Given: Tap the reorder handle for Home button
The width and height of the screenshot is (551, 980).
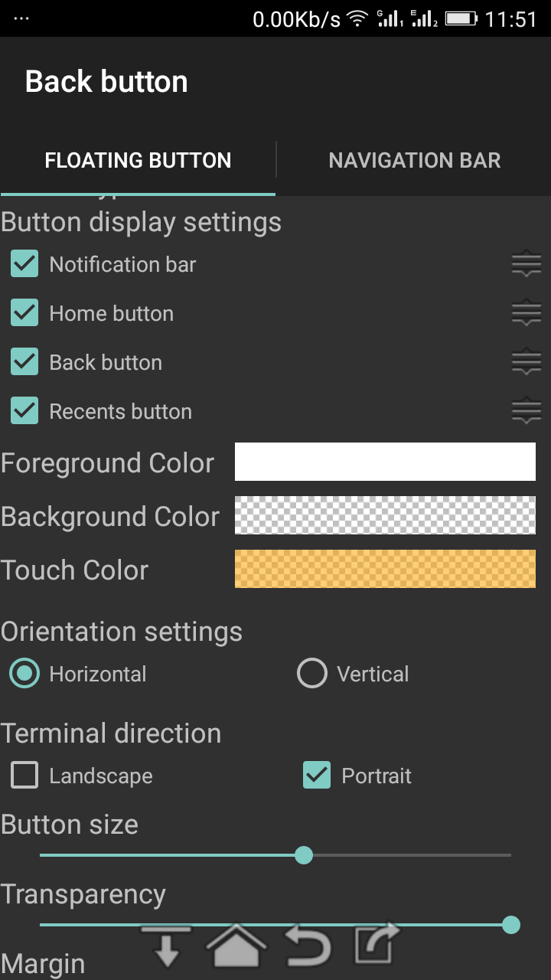Looking at the screenshot, I should pyautogui.click(x=527, y=314).
